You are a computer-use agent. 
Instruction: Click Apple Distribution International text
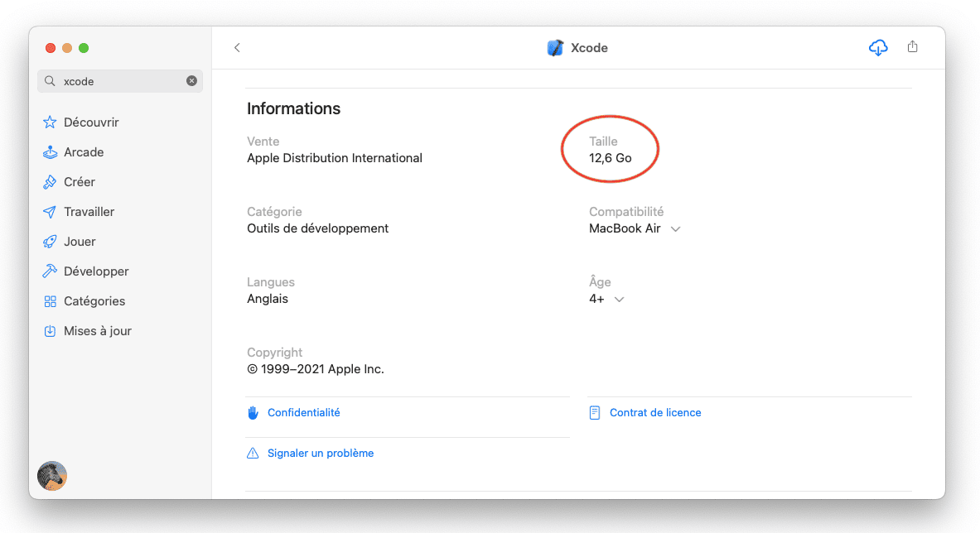point(335,158)
